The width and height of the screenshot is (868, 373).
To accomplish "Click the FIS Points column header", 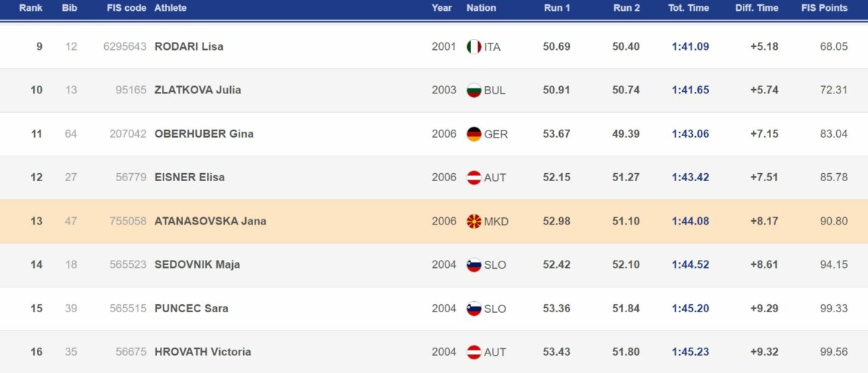I will (825, 8).
